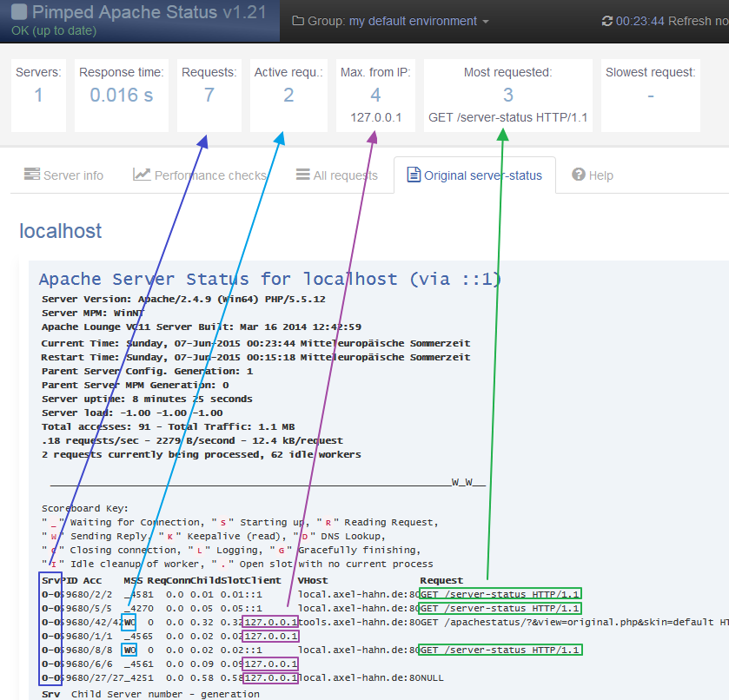Click the Child Server number legend line
The height and width of the screenshot is (700, 729).
(x=150, y=694)
